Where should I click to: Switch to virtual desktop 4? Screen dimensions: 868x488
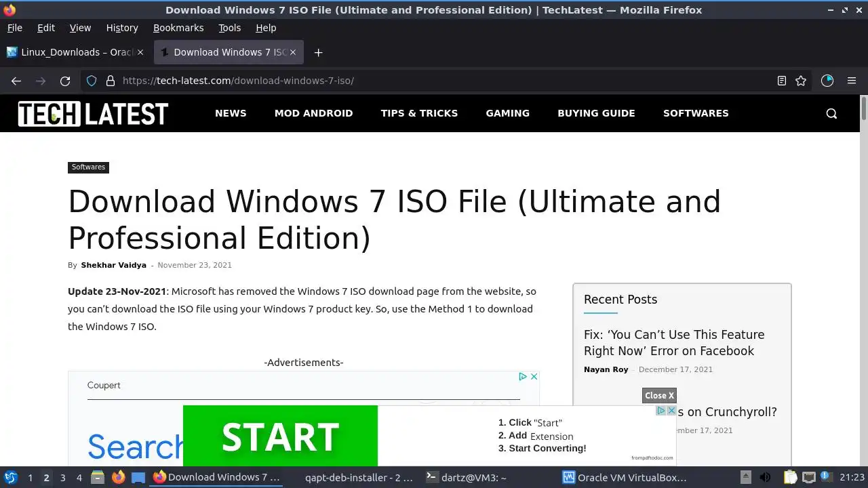(x=79, y=477)
